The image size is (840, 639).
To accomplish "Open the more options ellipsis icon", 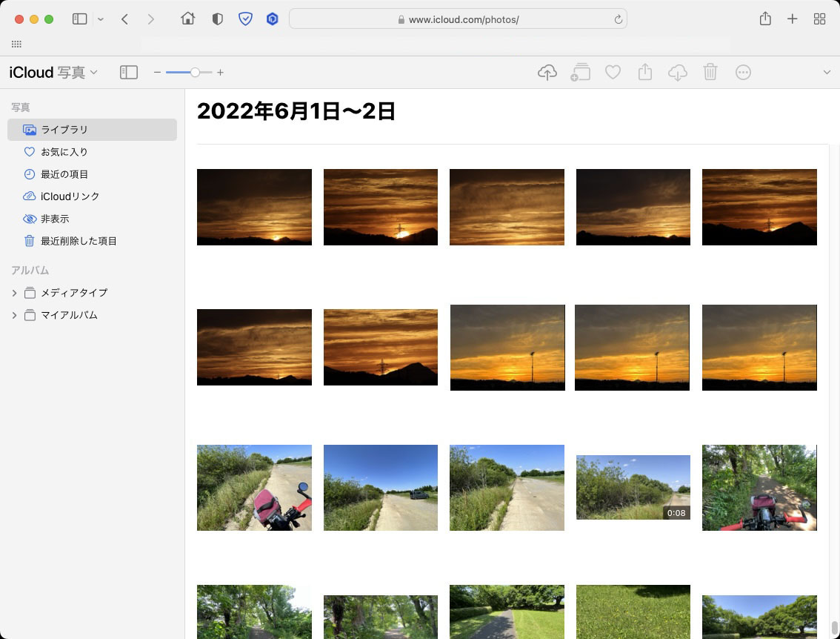I will [x=743, y=72].
